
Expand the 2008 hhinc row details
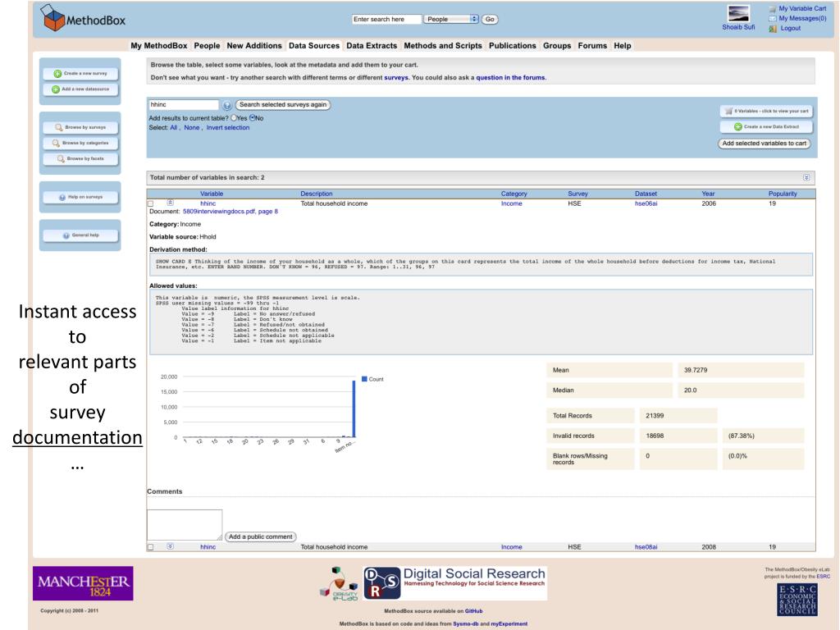coord(170,546)
